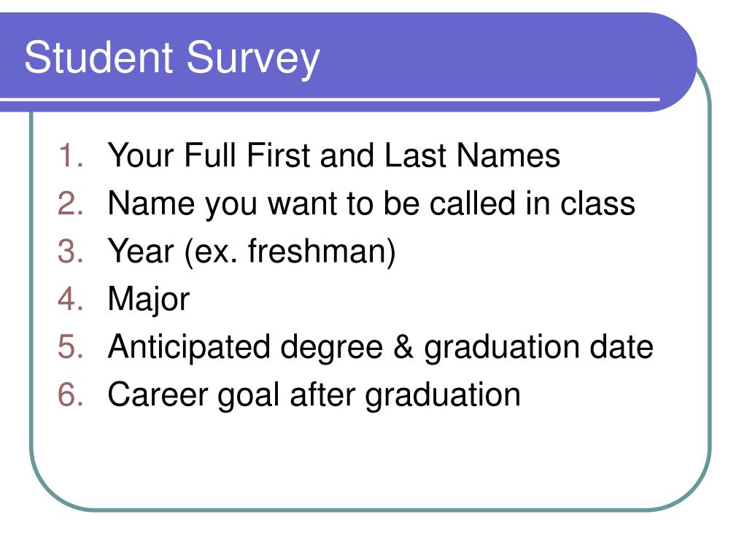The width and height of the screenshot is (747, 560).
Task: Click the teal rounded frame's bottom border
Action: click(x=371, y=510)
